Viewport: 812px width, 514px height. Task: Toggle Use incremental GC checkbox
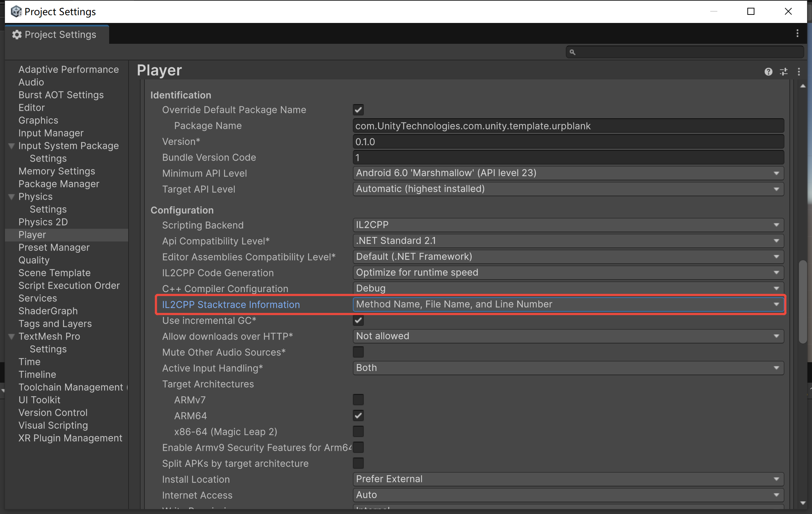coord(358,321)
